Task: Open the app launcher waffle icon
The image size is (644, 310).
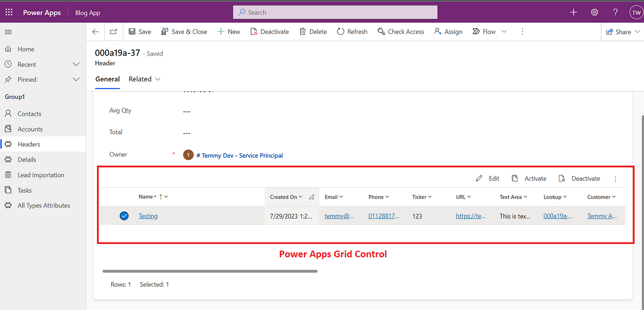Action: [9, 12]
